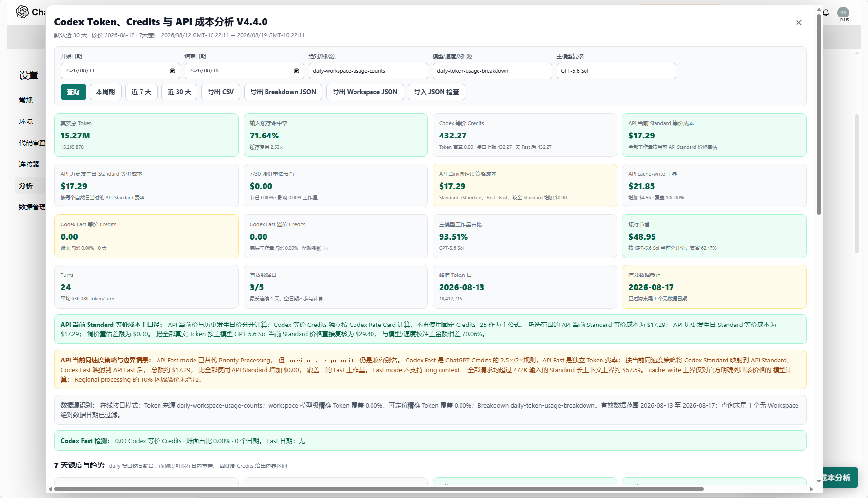Image resolution: width=868 pixels, height=498 pixels.
Task: Open 导入 JSON 检查
Action: tap(437, 92)
